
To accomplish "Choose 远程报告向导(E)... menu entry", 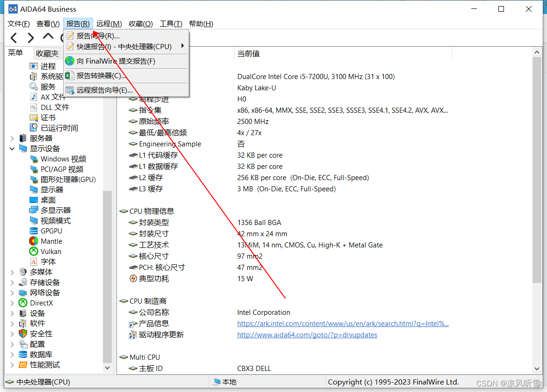I will point(126,90).
